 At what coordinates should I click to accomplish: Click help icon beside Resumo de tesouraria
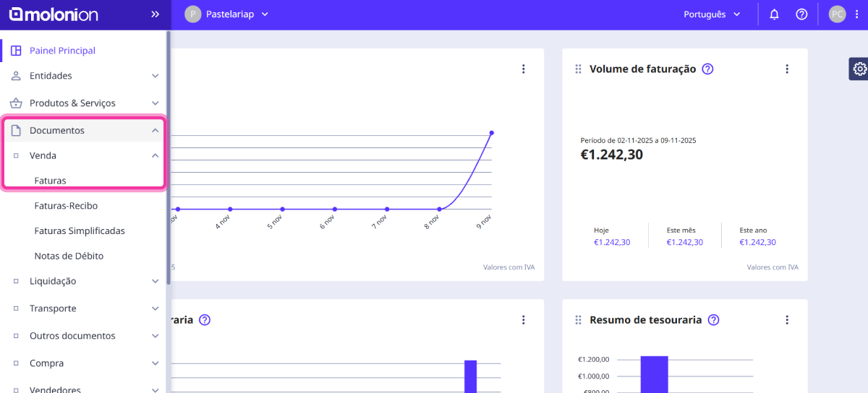(714, 320)
